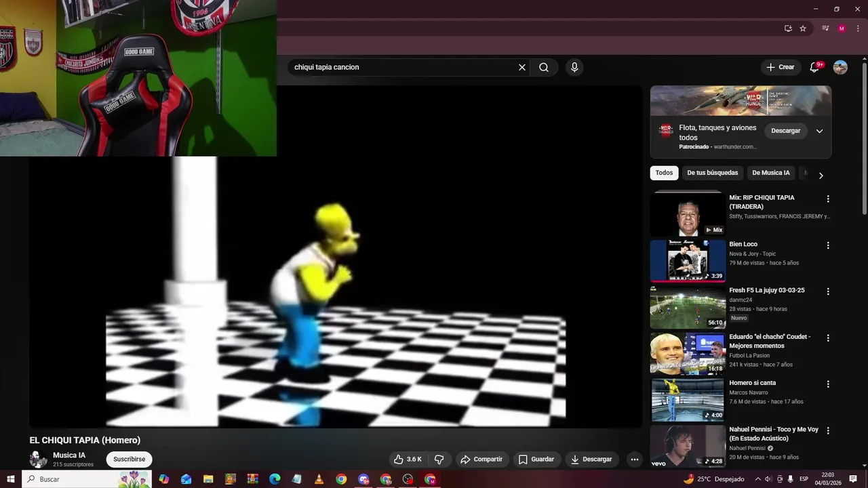
Task: Dislike the video
Action: click(x=439, y=460)
